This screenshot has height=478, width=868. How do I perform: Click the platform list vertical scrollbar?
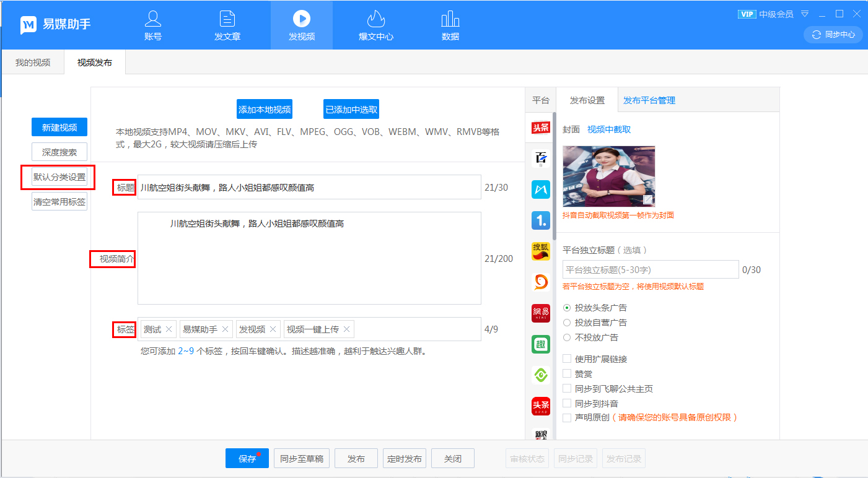tap(555, 176)
